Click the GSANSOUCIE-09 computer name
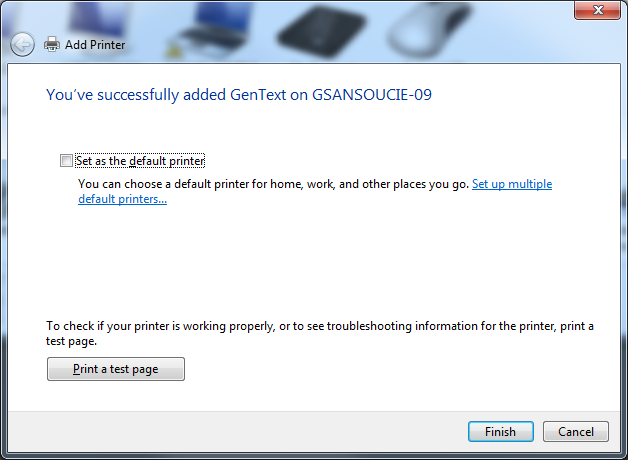Screen dimensions: 628x460 click(x=372, y=95)
